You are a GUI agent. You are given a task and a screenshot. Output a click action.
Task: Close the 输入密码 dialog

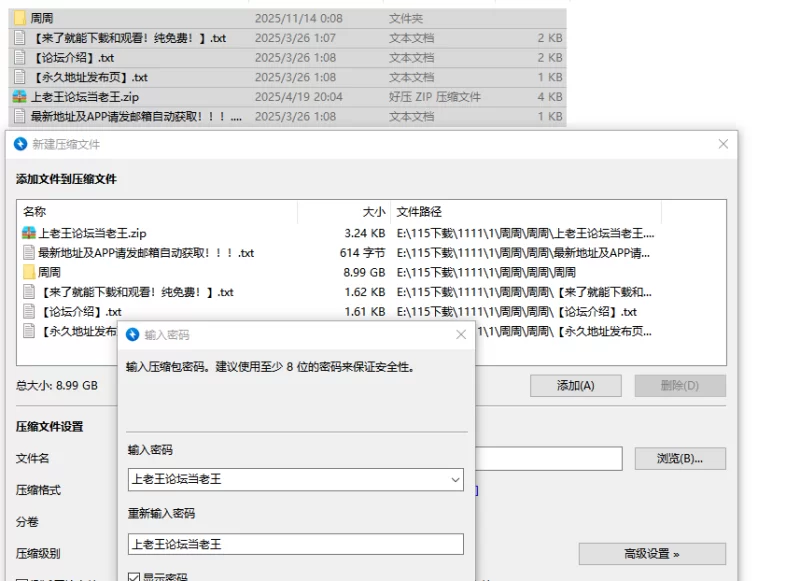pyautogui.click(x=461, y=335)
